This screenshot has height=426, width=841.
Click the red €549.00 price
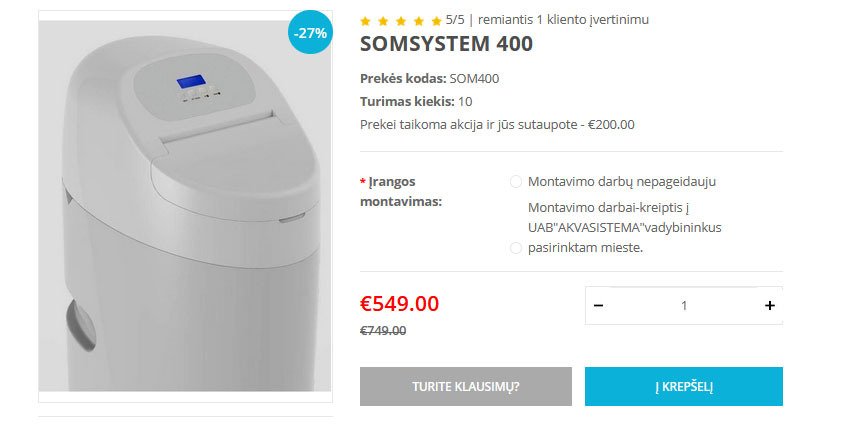(x=399, y=303)
